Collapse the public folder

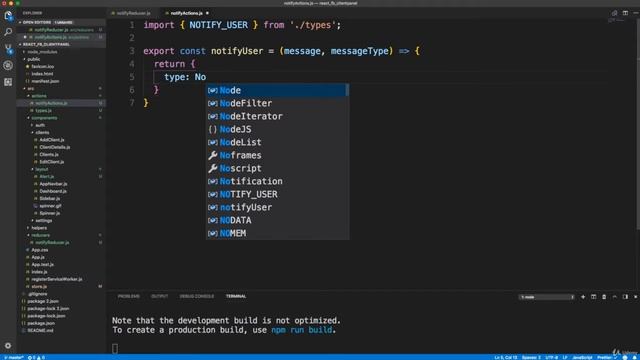click(33, 59)
